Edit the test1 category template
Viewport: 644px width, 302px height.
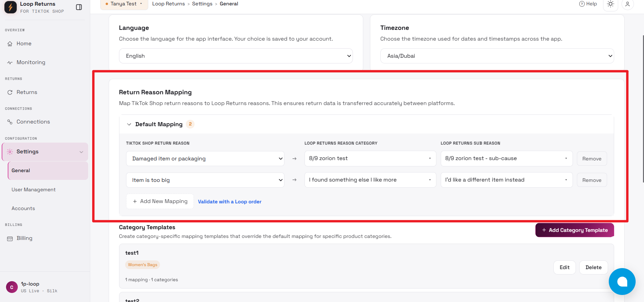click(565, 267)
